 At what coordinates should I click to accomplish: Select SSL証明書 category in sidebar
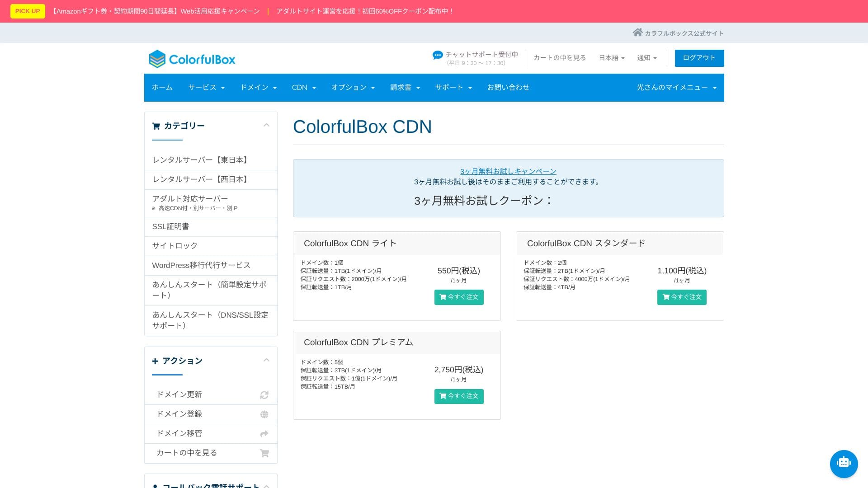pyautogui.click(x=171, y=227)
